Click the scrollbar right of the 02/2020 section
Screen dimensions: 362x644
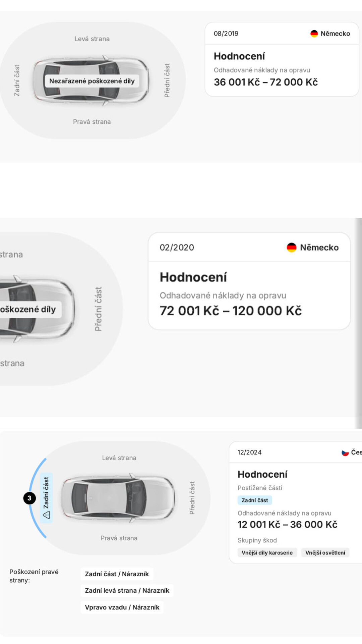[x=358, y=322]
